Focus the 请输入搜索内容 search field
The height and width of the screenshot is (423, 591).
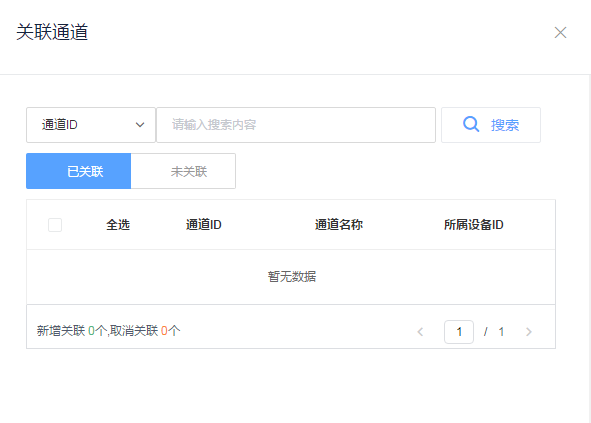(296, 125)
